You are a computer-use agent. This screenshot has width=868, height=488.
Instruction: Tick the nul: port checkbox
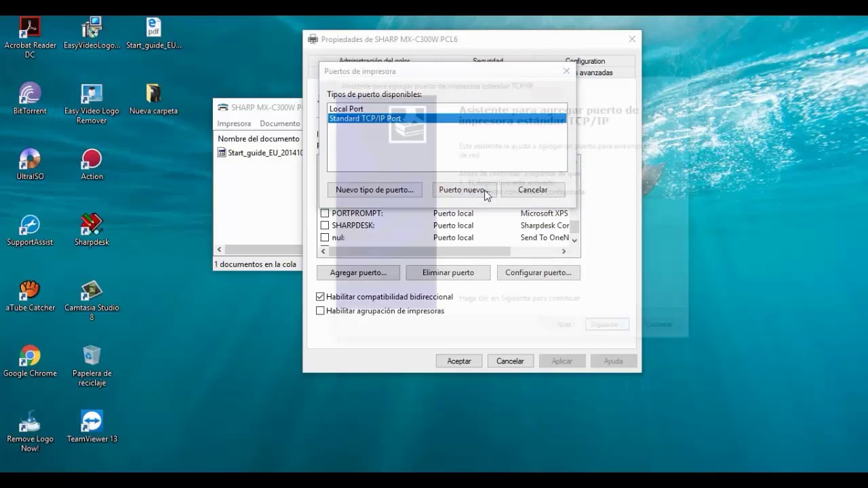click(325, 238)
